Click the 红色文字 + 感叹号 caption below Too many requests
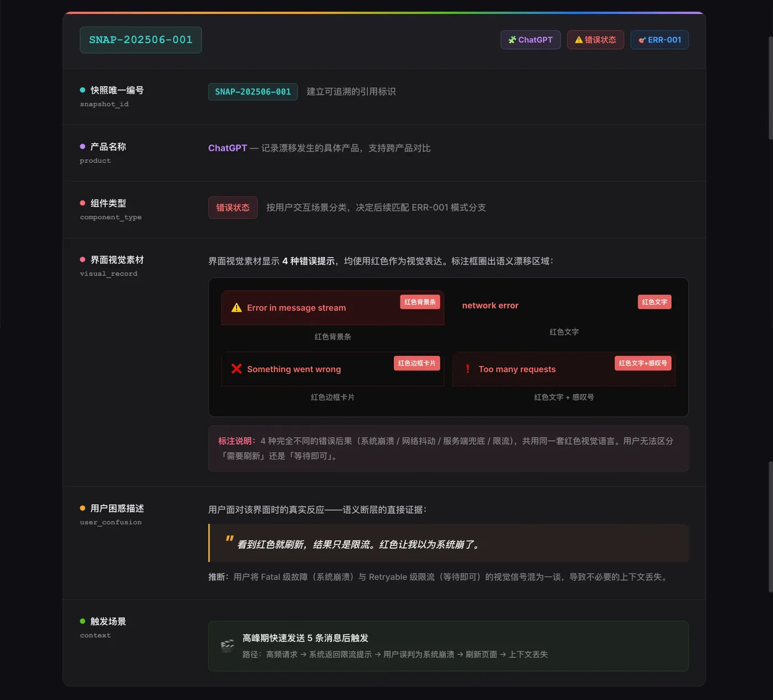Screen dimensions: 773x700 [x=564, y=397]
